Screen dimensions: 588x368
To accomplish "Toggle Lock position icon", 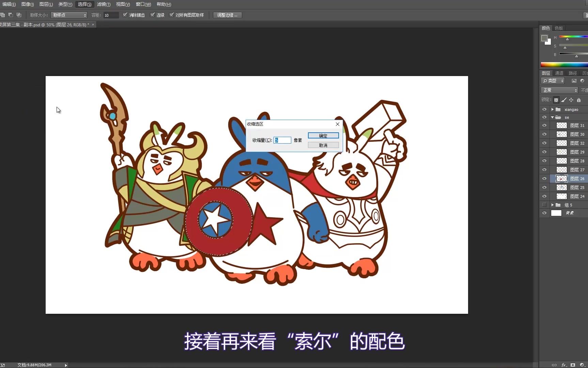I will [571, 100].
